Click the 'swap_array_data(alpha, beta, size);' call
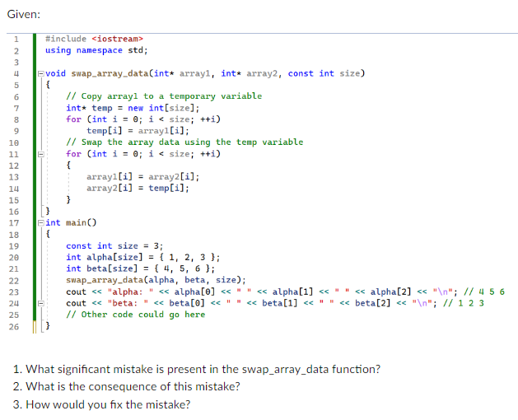This screenshot has height=420, width=518. (156, 280)
